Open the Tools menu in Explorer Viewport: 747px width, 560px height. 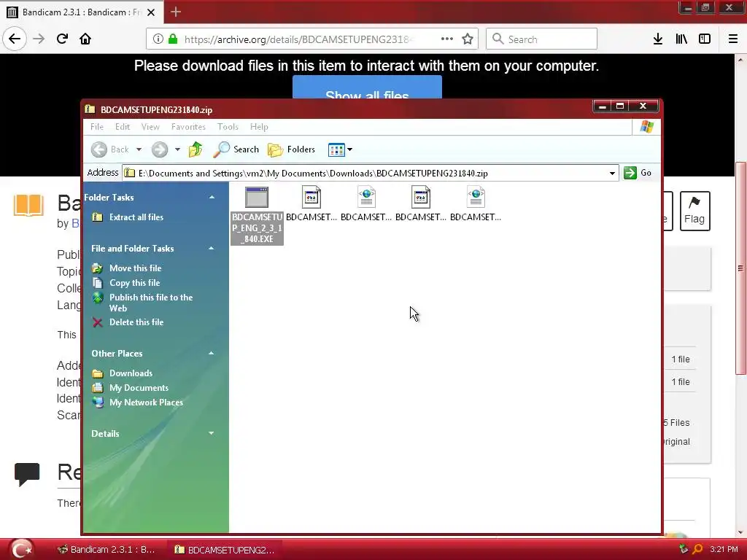[x=228, y=127]
